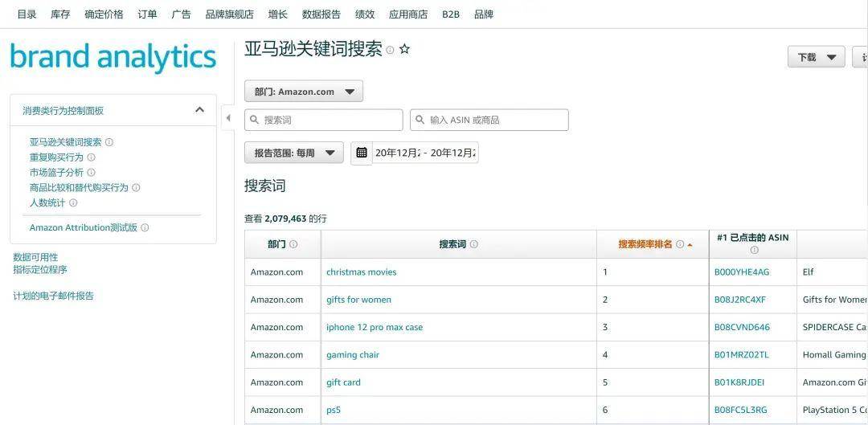Open the 部门: Amazon.com dropdown
The height and width of the screenshot is (425, 868).
click(304, 92)
